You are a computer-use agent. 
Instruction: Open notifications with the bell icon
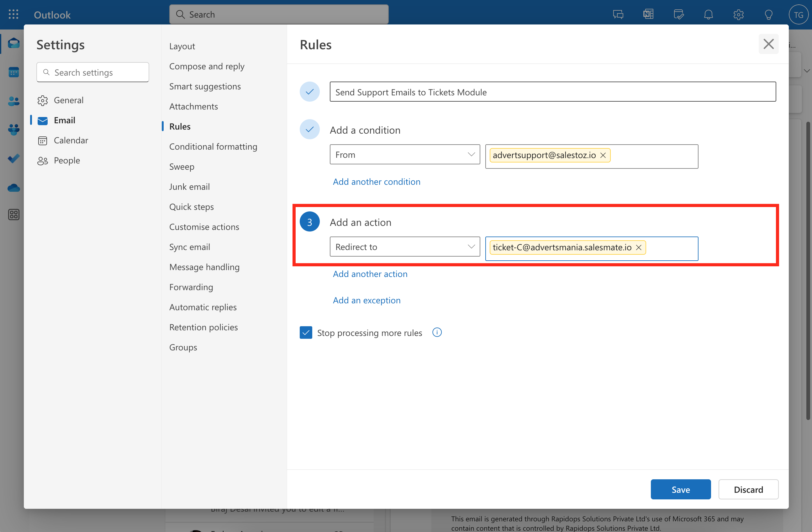(708, 14)
